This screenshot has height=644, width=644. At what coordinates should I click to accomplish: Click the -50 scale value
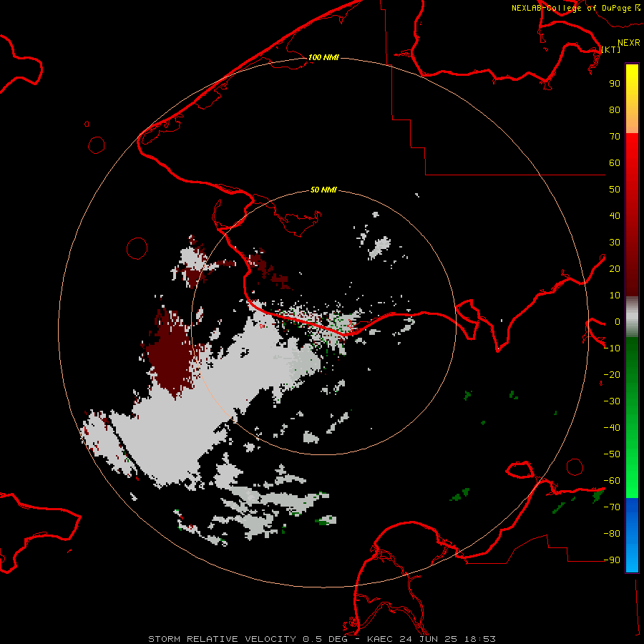[x=612, y=454]
